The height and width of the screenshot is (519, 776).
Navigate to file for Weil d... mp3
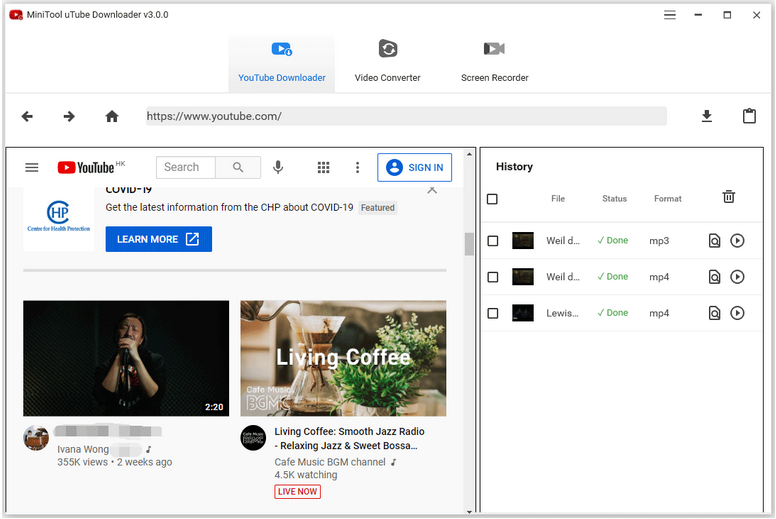coord(714,240)
